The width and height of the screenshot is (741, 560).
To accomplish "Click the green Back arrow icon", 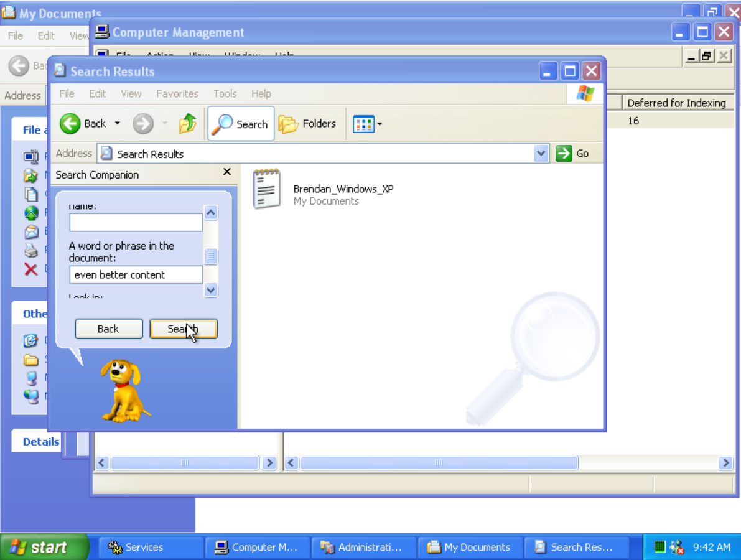I will (71, 124).
